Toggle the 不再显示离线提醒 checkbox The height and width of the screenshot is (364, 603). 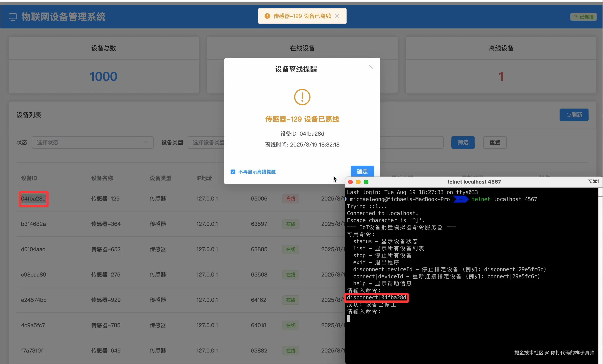click(233, 172)
